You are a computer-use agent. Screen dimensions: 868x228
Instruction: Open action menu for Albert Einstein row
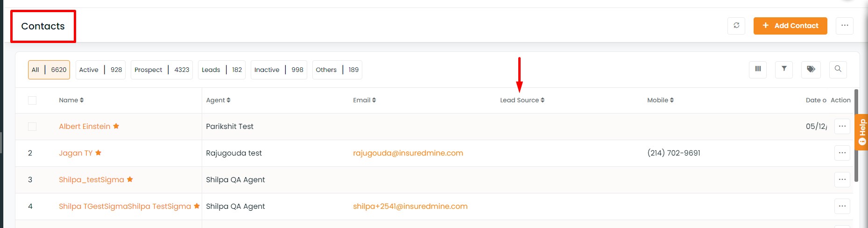tap(842, 126)
